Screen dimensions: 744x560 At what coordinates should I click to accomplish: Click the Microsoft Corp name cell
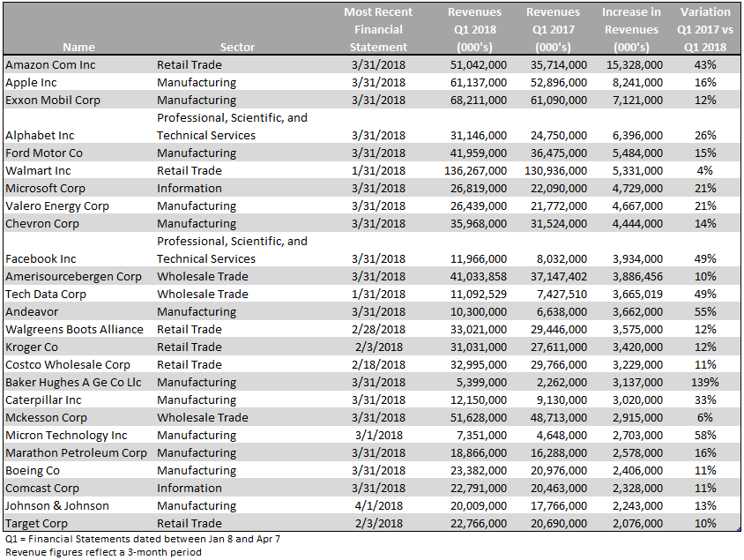click(45, 189)
